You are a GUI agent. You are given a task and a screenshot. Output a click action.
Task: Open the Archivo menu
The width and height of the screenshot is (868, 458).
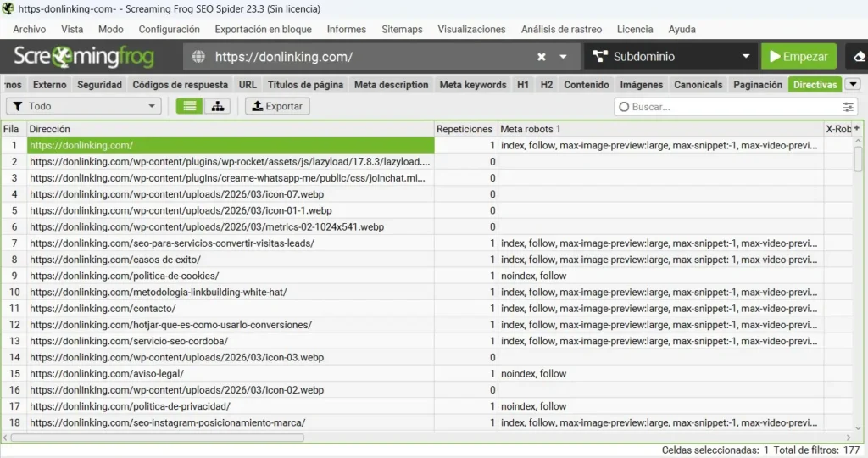[x=30, y=30]
